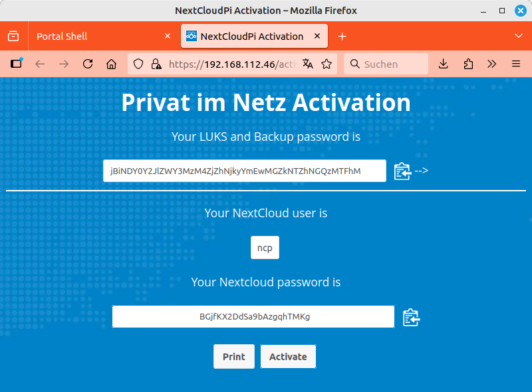This screenshot has height=392, width=532.
Task: Open Firefox View recent browsing
Action: [13, 37]
